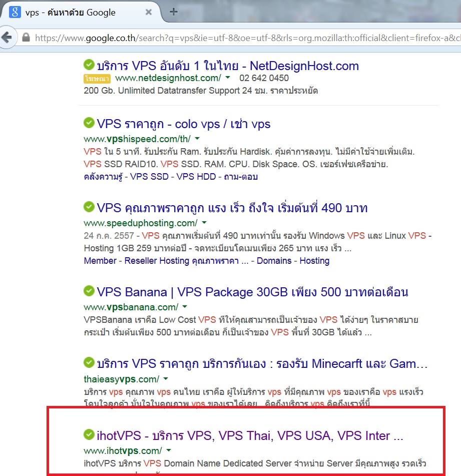Expand dropdown arrow next to www.ihotvps.com

click(x=169, y=450)
